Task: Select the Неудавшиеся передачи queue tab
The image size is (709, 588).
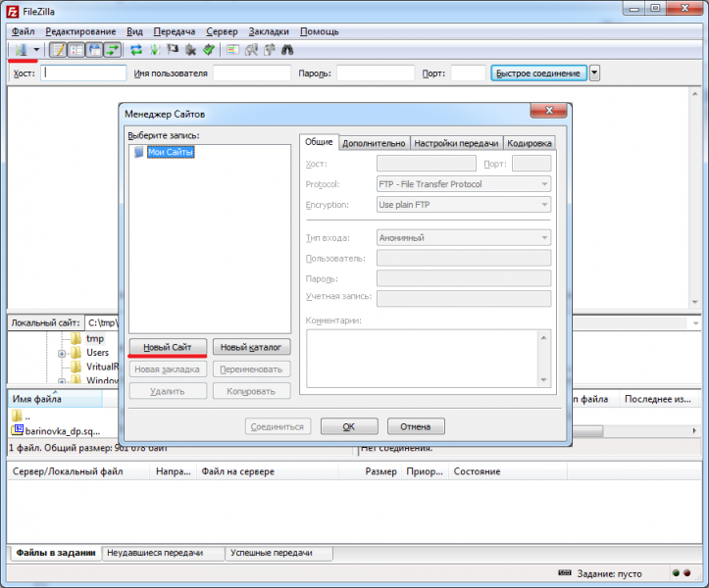Action: coord(163,553)
